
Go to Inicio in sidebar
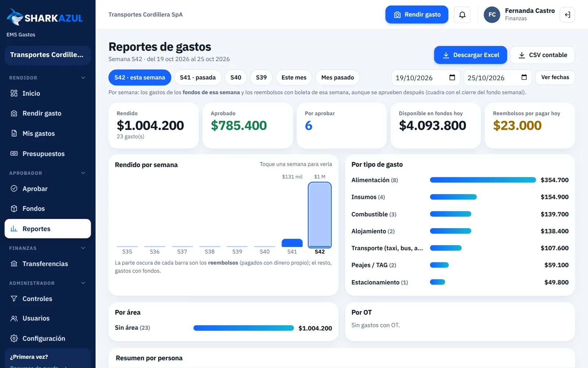point(48,93)
